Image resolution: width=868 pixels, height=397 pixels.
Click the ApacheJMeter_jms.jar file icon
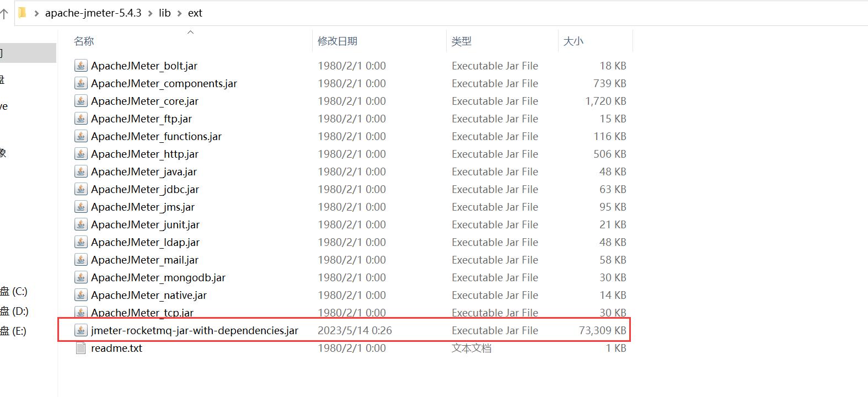81,207
